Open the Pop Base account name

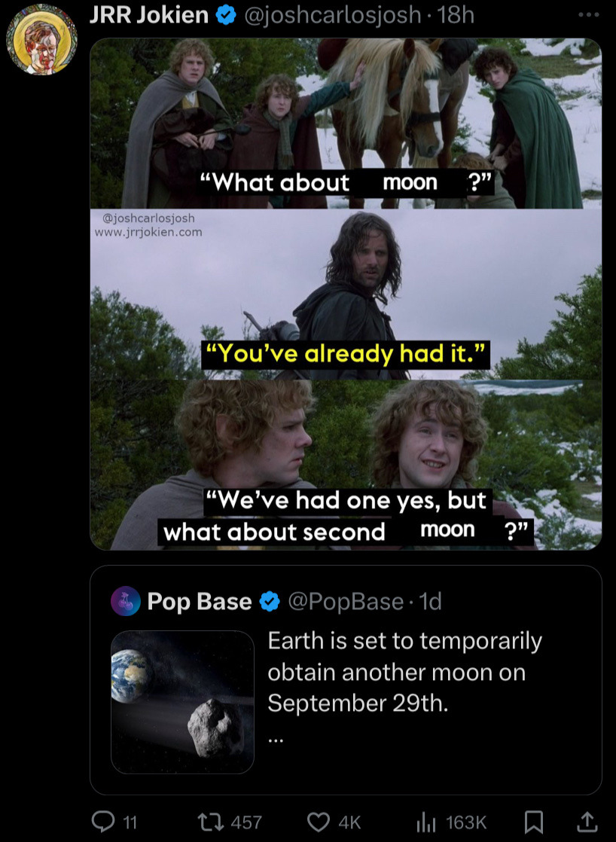[200, 602]
